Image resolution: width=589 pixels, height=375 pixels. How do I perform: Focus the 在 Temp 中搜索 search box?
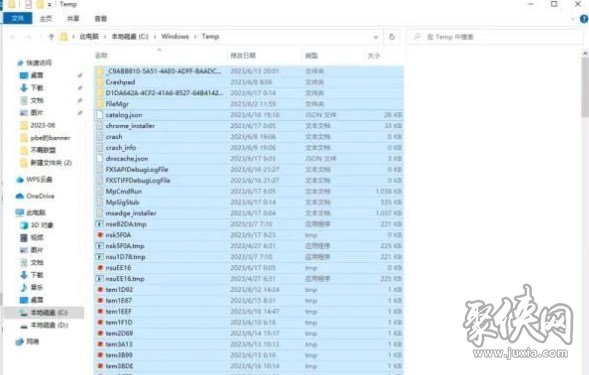coord(495,37)
